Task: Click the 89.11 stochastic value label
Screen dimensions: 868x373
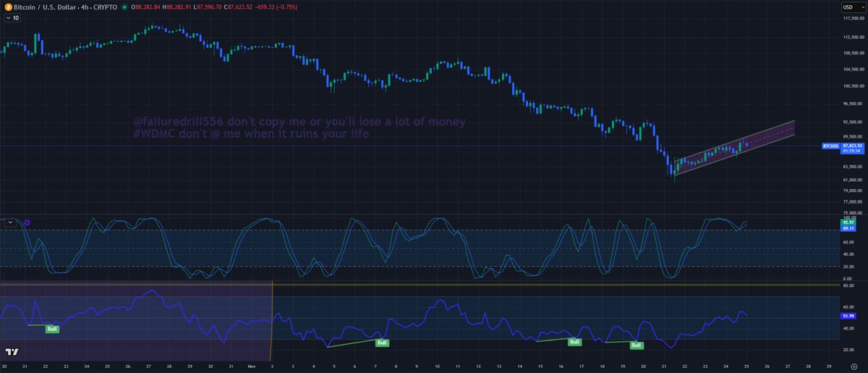Action: 849,227
